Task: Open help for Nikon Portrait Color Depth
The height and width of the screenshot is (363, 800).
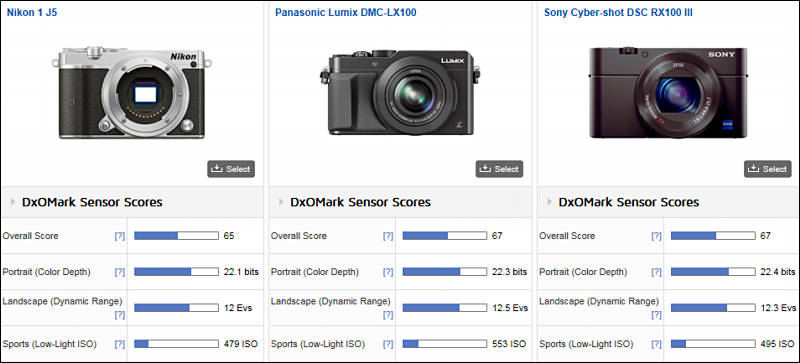Action: click(x=119, y=272)
